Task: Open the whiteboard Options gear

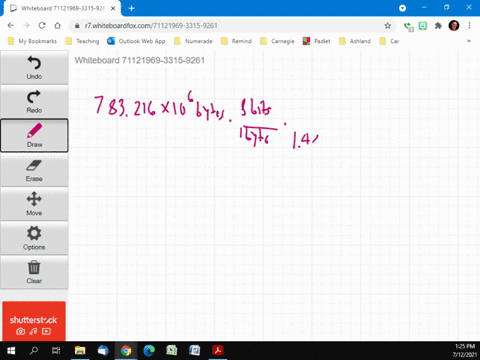Action: coord(34,238)
